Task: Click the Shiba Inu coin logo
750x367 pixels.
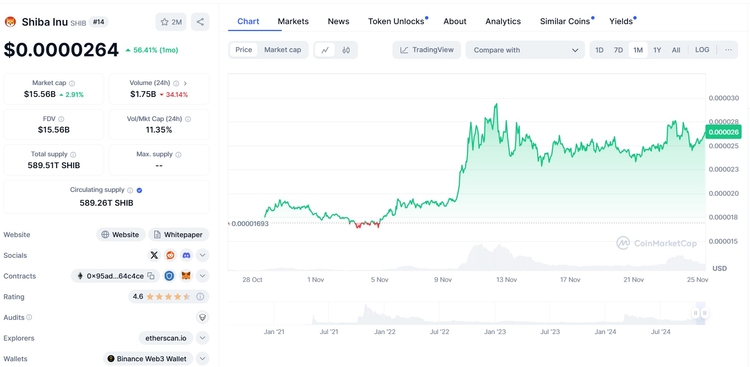Action: [x=10, y=22]
